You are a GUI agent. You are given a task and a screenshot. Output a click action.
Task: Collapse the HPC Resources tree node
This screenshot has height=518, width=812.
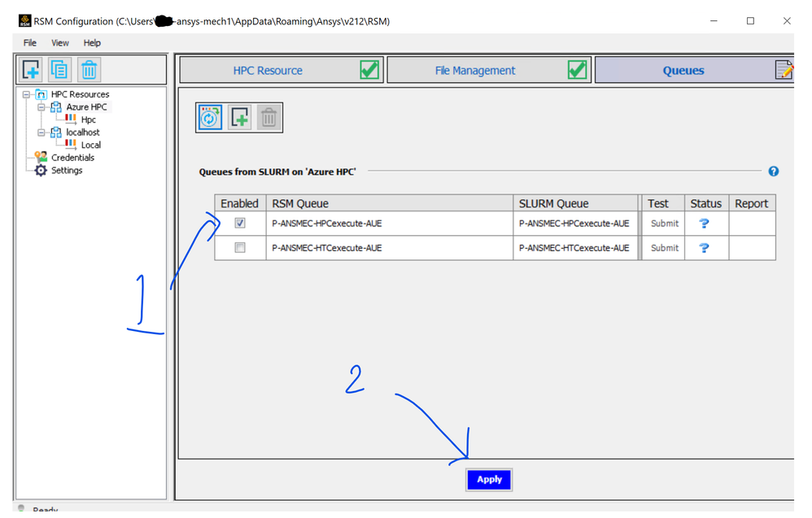[26, 94]
